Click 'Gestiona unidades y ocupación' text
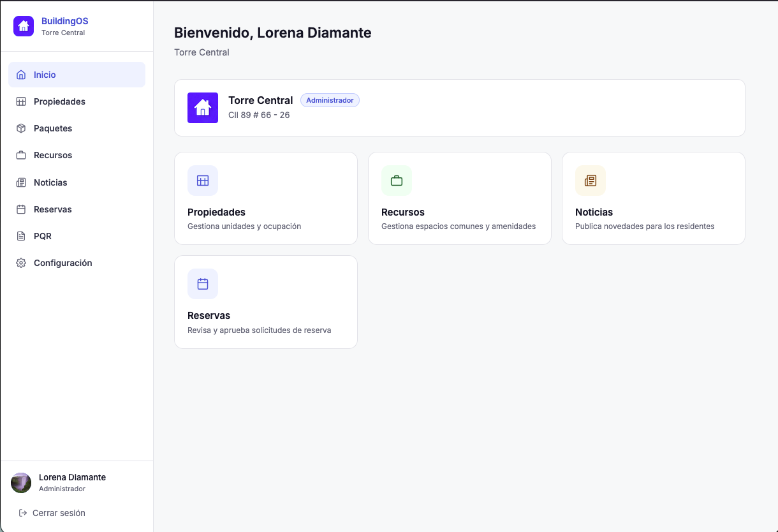The image size is (778, 532). coord(244,226)
